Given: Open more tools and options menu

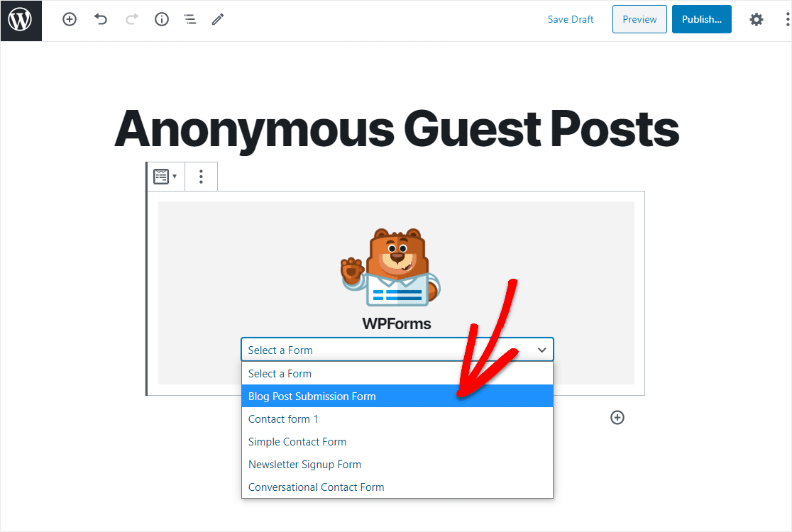Looking at the screenshot, I should 788,20.
